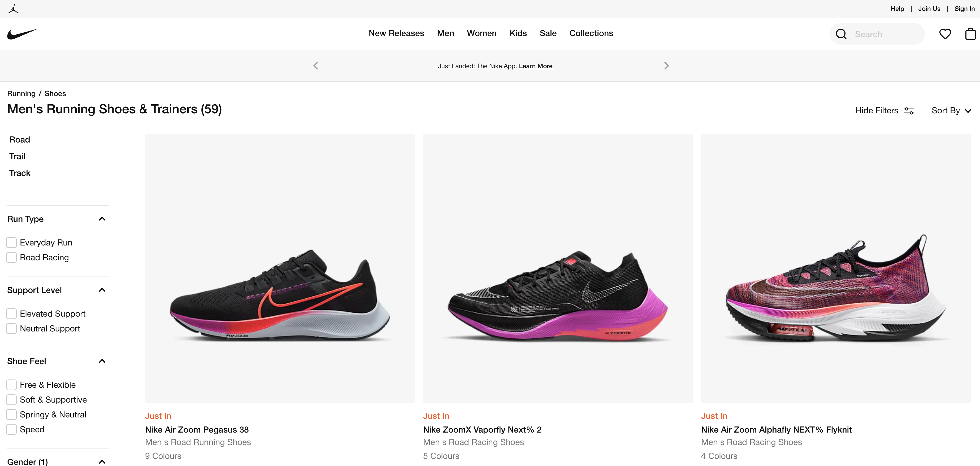Filter by Track category
980x466 pixels.
[20, 173]
